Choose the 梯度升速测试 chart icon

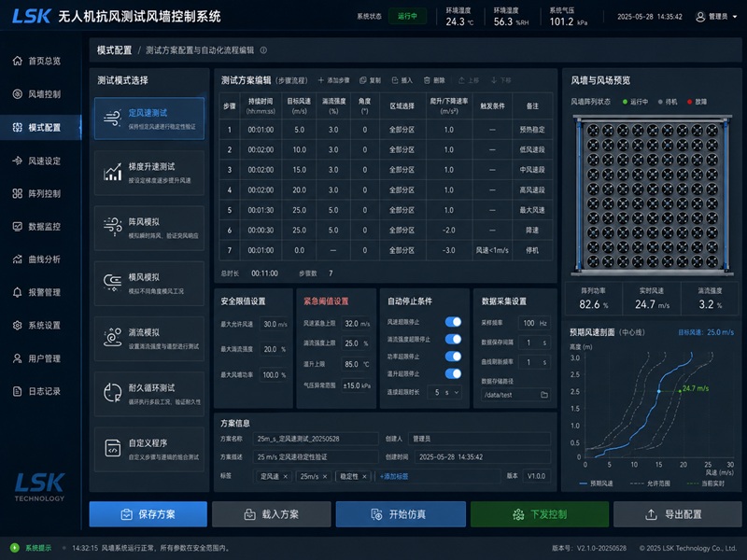click(112, 173)
